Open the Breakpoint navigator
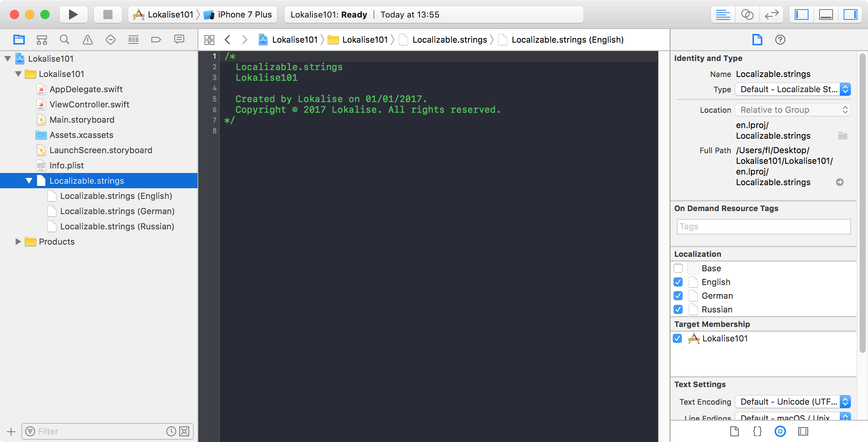The image size is (868, 442). pos(156,40)
